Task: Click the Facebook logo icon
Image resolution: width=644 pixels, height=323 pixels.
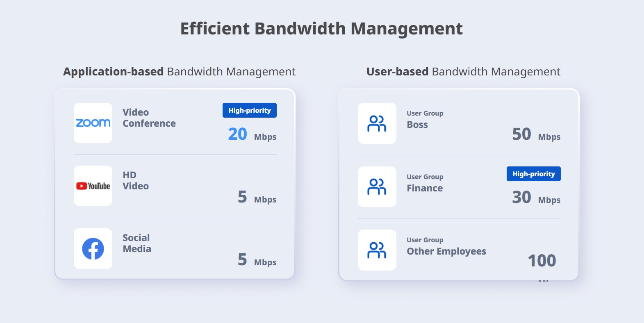Action: (93, 248)
